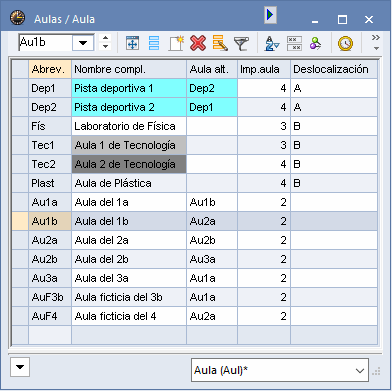Click the blue play arrow in title bar
This screenshot has height=391, width=392.
pos(270,15)
